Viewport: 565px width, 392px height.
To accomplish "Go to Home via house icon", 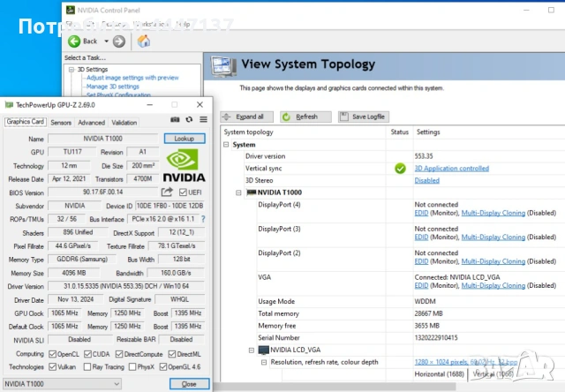I will tap(144, 41).
